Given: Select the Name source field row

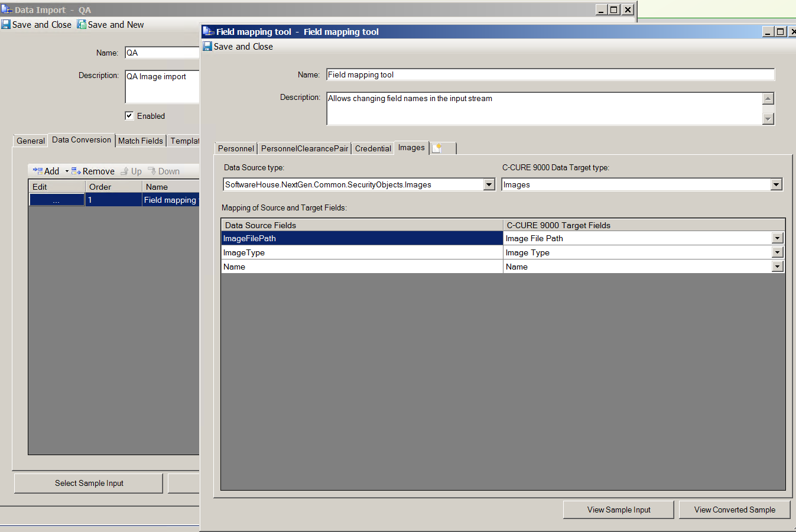Looking at the screenshot, I should [362, 267].
